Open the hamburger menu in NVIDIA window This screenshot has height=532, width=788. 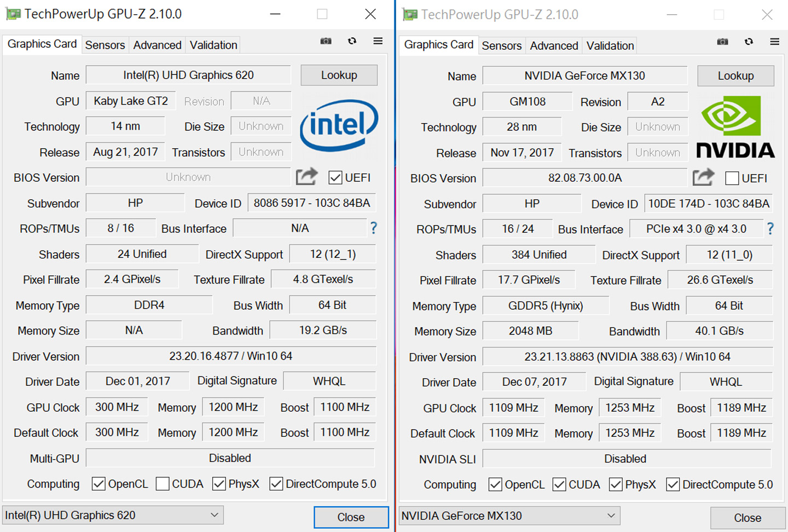pyautogui.click(x=775, y=42)
